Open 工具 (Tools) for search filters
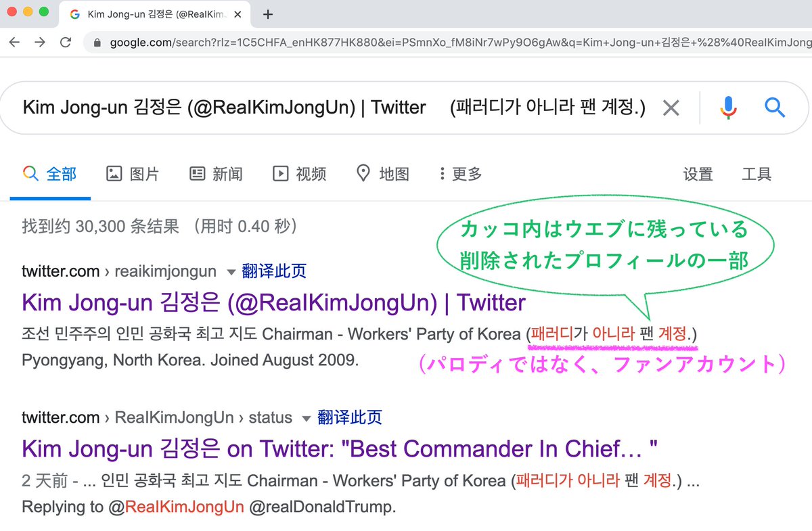This screenshot has height=531, width=812. (x=757, y=174)
